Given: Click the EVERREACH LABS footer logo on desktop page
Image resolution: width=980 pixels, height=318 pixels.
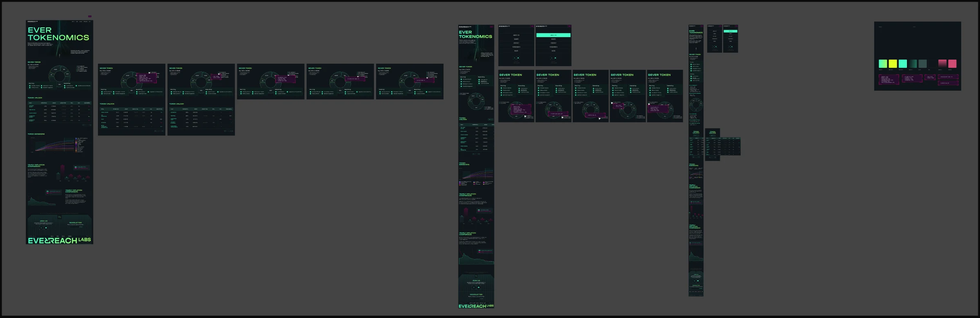Looking at the screenshot, I should tap(59, 240).
